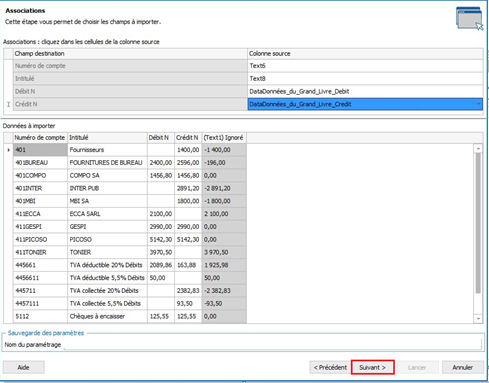Click the Champ destination header

pos(130,54)
